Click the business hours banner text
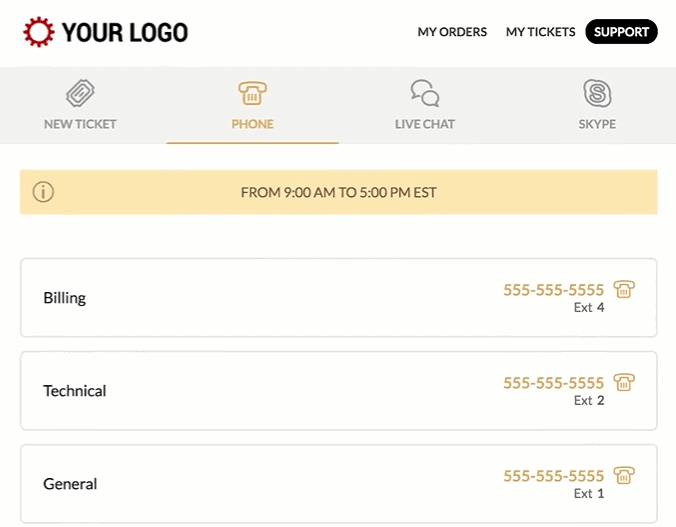Viewport: 676px width, 527px height. pyautogui.click(x=338, y=192)
